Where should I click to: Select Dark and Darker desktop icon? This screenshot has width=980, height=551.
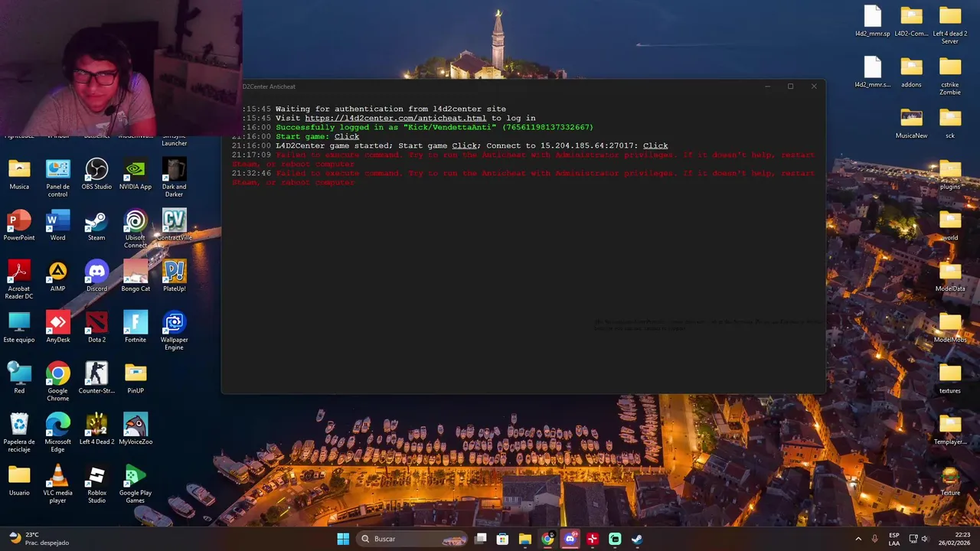click(x=174, y=178)
